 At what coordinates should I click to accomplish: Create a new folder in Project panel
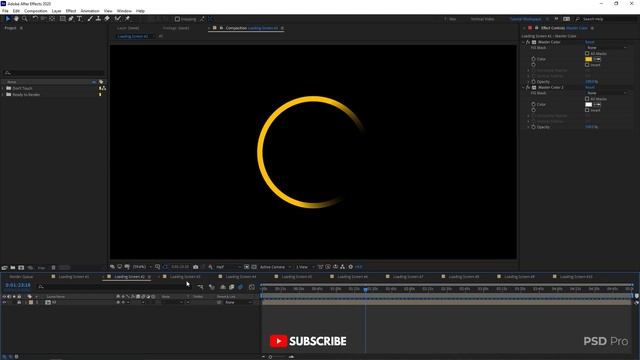click(13, 268)
